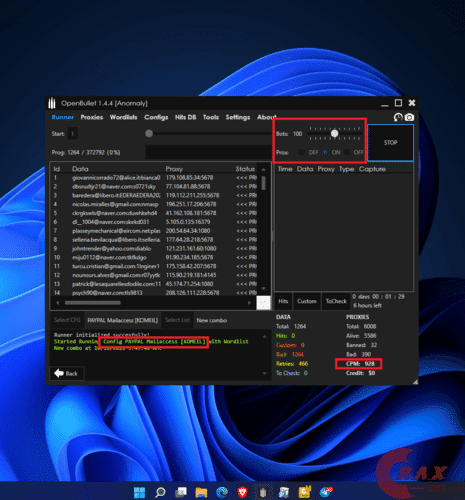Open the Runner tab
465x500 pixels.
click(x=63, y=117)
